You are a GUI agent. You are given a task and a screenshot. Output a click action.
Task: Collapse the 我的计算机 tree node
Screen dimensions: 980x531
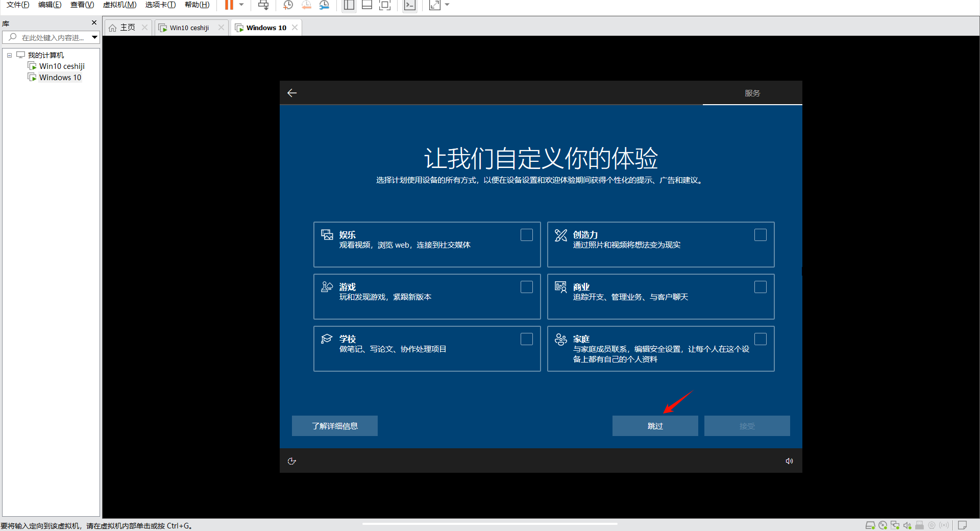tap(9, 55)
